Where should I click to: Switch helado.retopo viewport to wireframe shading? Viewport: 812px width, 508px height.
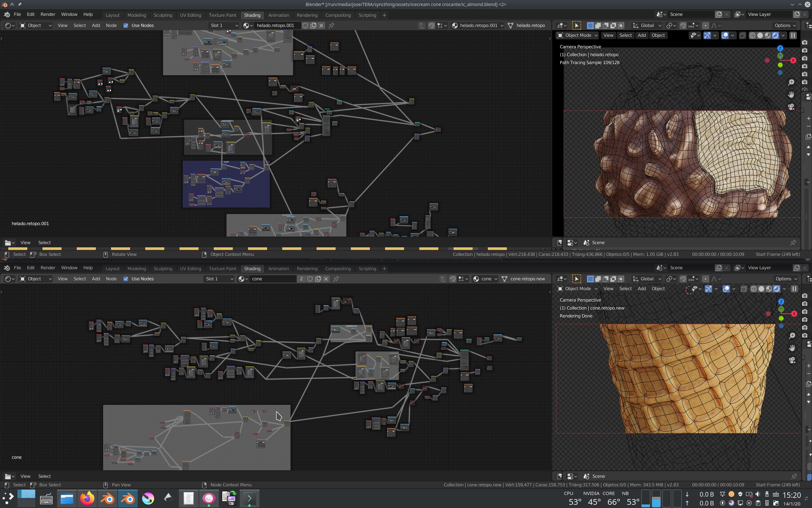point(752,35)
